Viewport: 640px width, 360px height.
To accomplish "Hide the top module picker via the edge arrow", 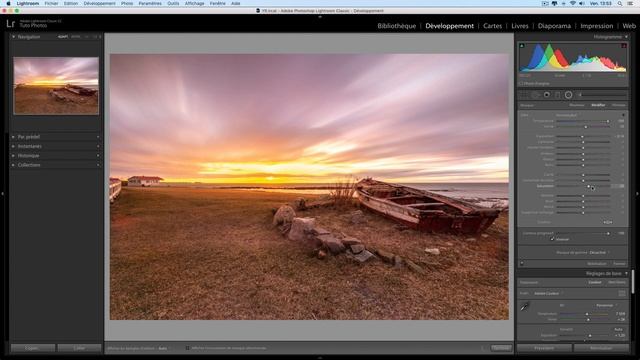I will point(320,17).
